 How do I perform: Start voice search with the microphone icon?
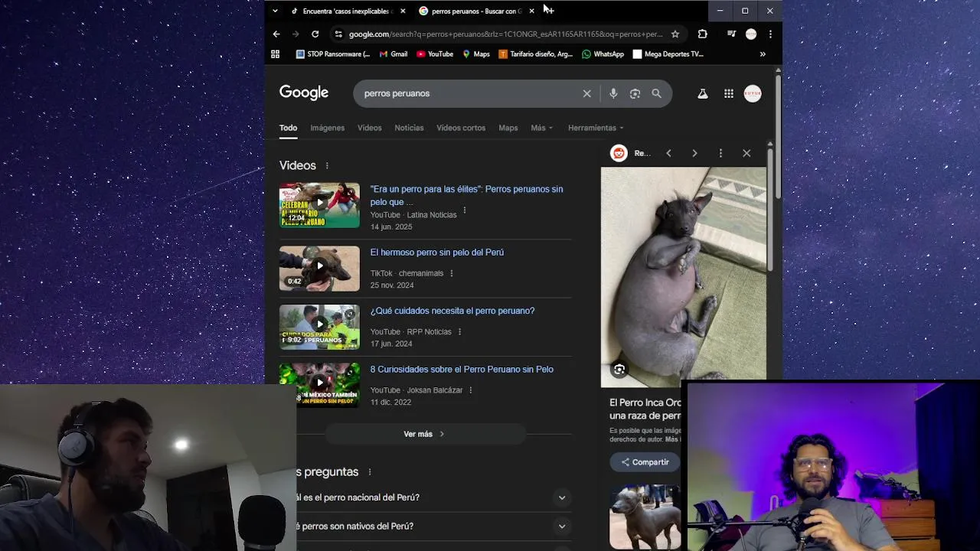pos(613,93)
